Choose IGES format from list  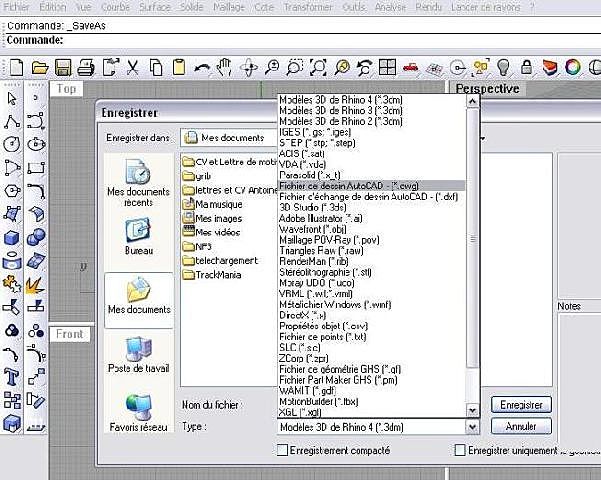coord(371,132)
